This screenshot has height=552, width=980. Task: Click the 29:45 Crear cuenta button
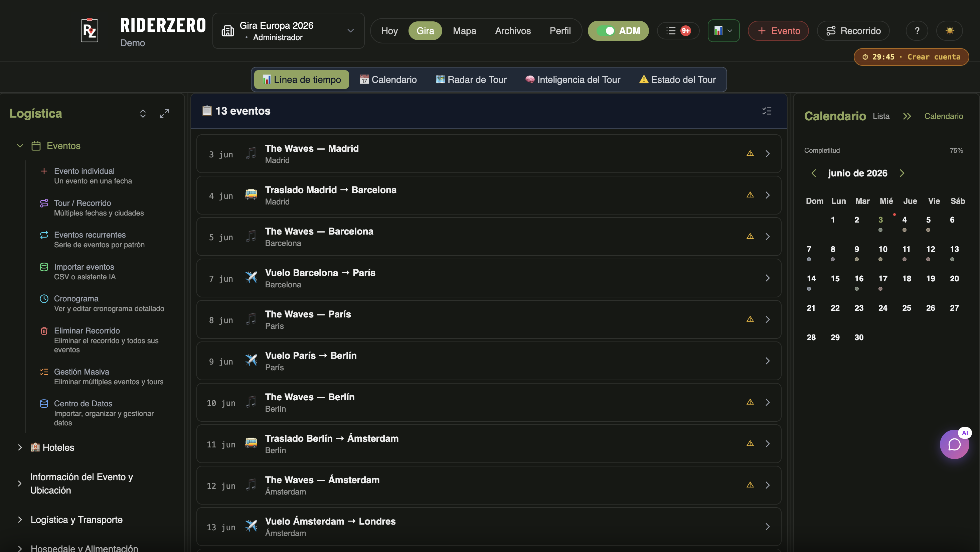(x=911, y=57)
